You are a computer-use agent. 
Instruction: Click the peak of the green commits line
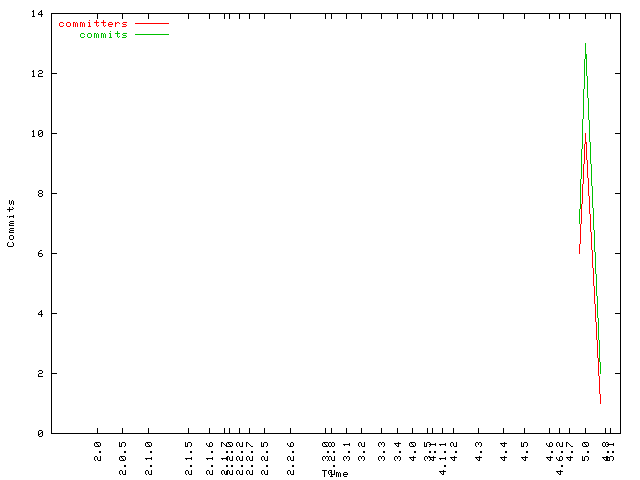tap(585, 44)
